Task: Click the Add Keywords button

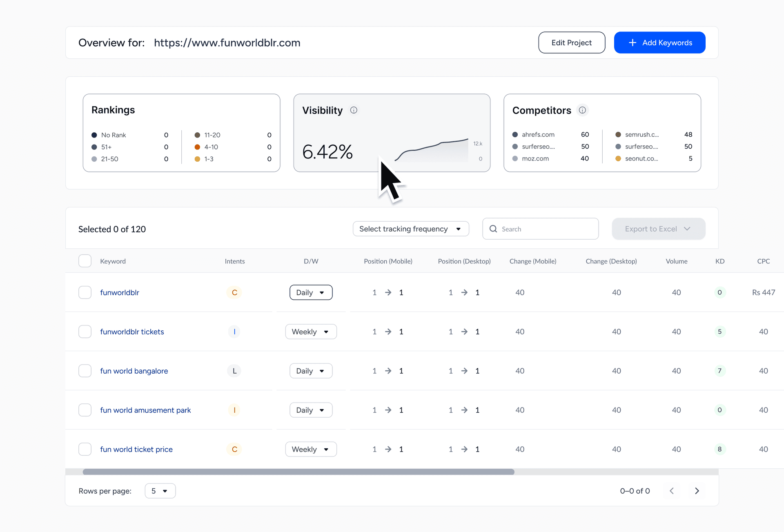Action: 659,43
